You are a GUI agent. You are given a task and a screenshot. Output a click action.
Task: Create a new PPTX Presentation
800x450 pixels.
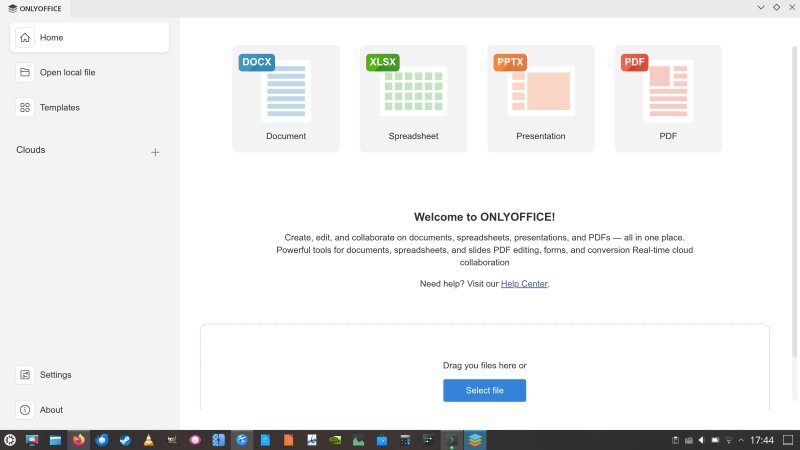tap(541, 98)
